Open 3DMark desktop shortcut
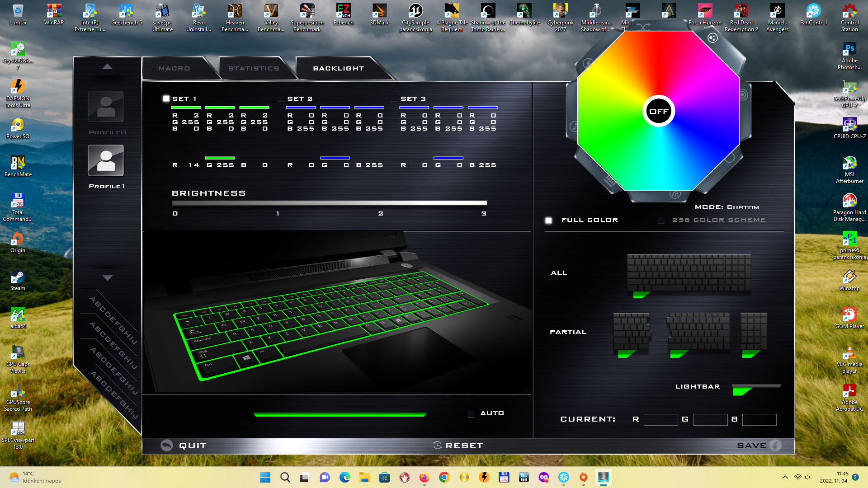 pos(379,14)
